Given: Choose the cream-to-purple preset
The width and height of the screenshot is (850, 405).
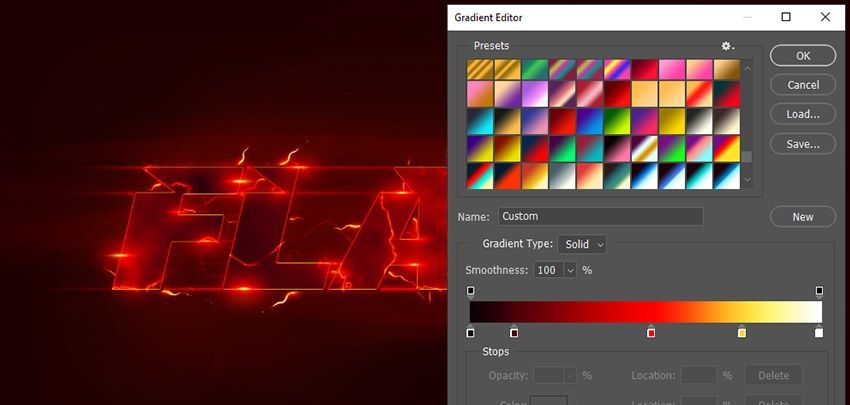Looking at the screenshot, I should 507,94.
